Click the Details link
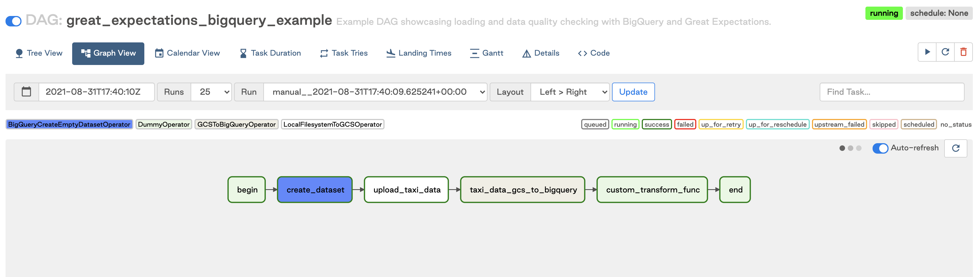Viewport: 980px width, 277px height. 541,53
